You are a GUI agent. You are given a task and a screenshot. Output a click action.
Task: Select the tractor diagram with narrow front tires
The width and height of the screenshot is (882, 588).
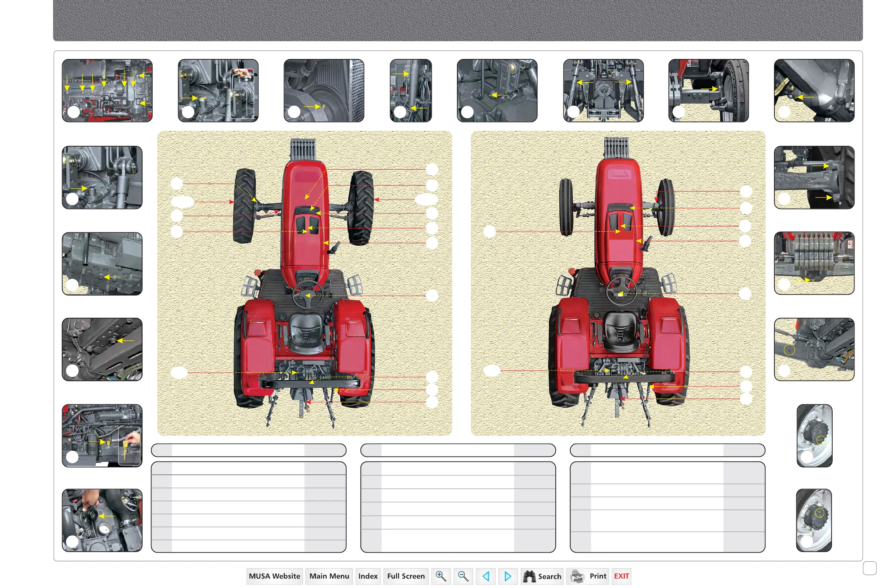click(x=618, y=283)
